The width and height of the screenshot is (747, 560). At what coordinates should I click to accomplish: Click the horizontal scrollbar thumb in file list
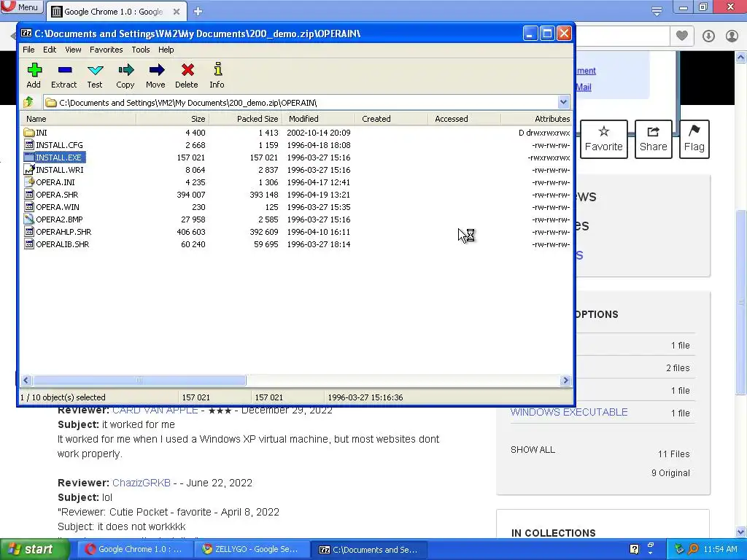click(139, 380)
